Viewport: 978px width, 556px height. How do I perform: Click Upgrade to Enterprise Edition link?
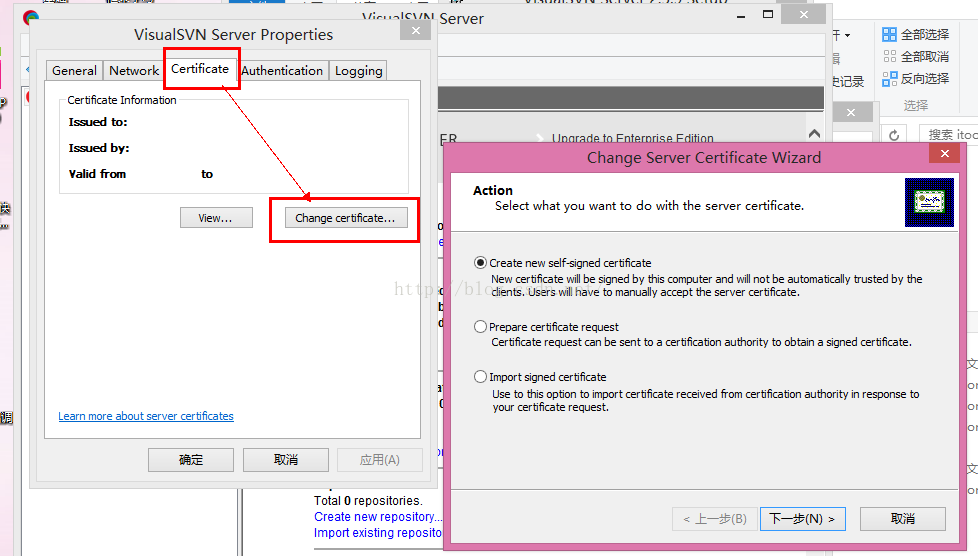click(632, 138)
